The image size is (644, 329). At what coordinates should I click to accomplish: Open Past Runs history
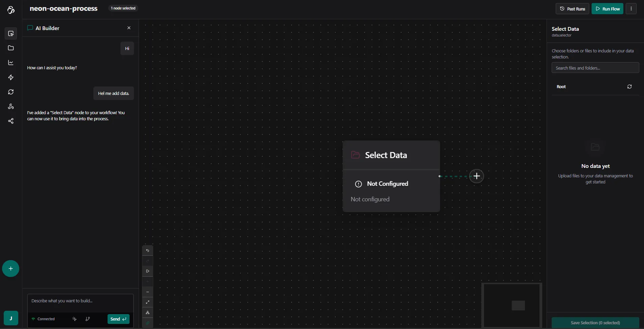click(572, 9)
